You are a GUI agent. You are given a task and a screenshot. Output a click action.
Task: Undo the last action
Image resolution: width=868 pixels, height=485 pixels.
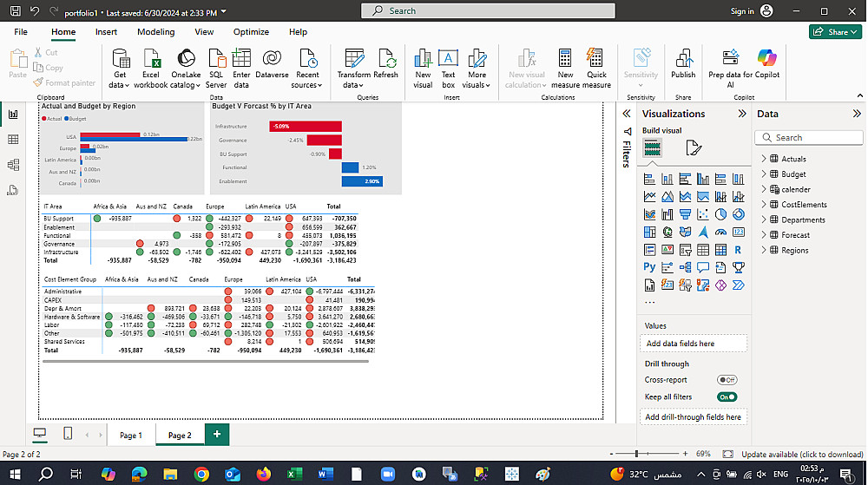point(35,10)
